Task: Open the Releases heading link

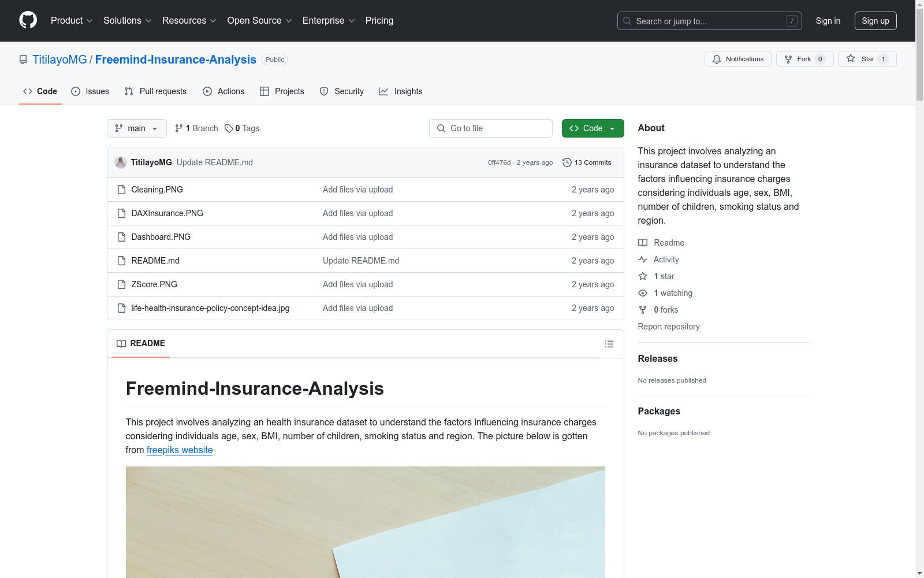Action: [658, 358]
